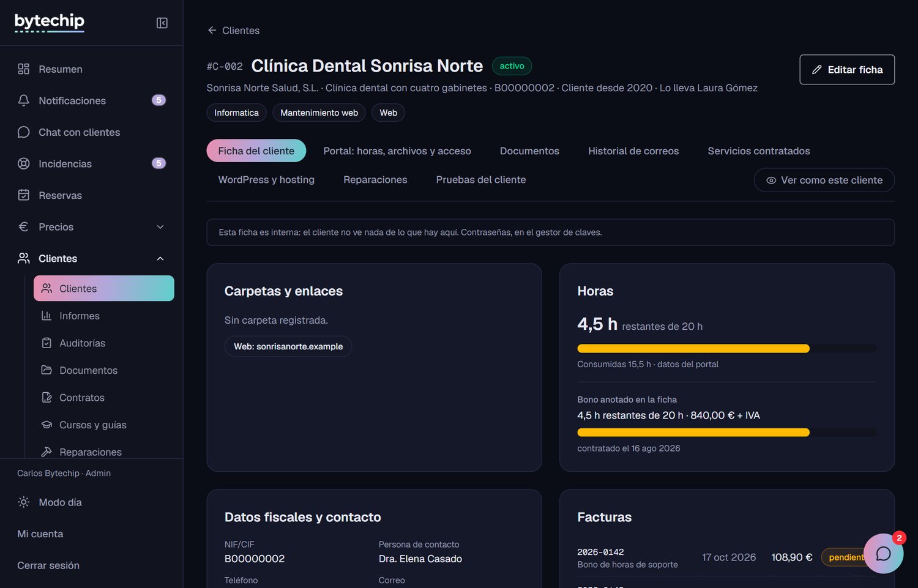Open Pruebas del cliente tab
The width and height of the screenshot is (918, 588).
[x=481, y=179]
